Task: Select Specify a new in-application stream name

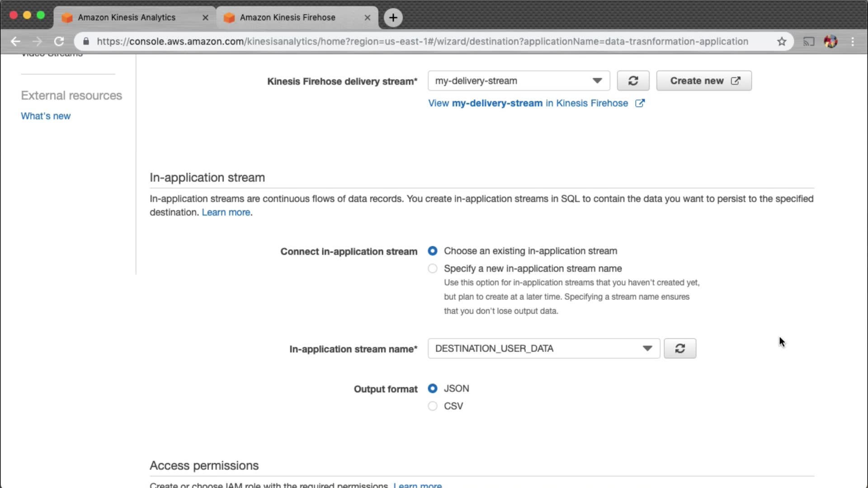Action: (x=433, y=268)
